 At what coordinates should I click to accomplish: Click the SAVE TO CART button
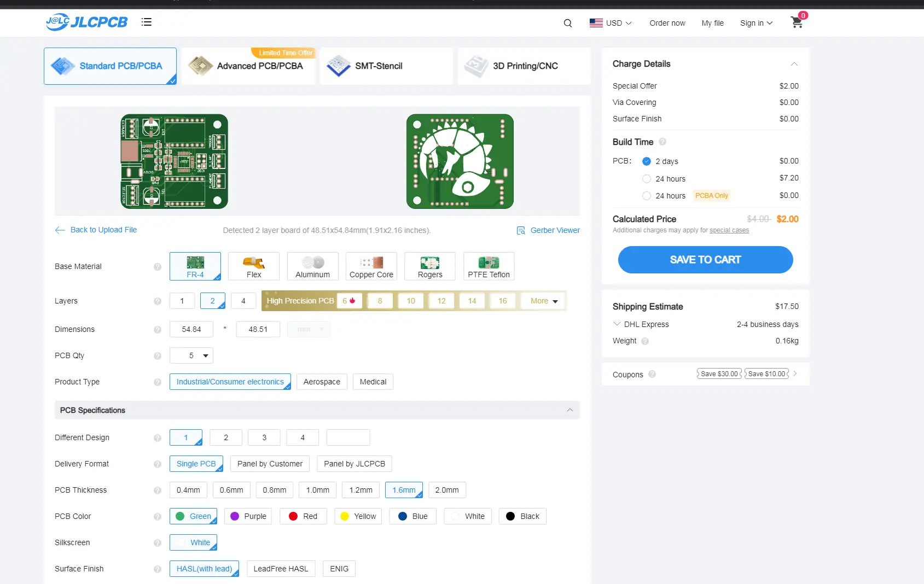[706, 260]
